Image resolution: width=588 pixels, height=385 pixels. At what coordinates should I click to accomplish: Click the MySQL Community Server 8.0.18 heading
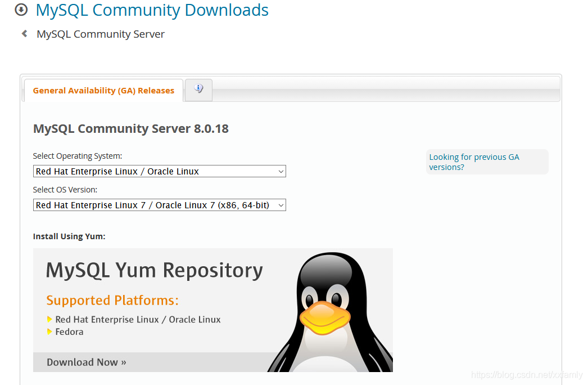tap(131, 129)
